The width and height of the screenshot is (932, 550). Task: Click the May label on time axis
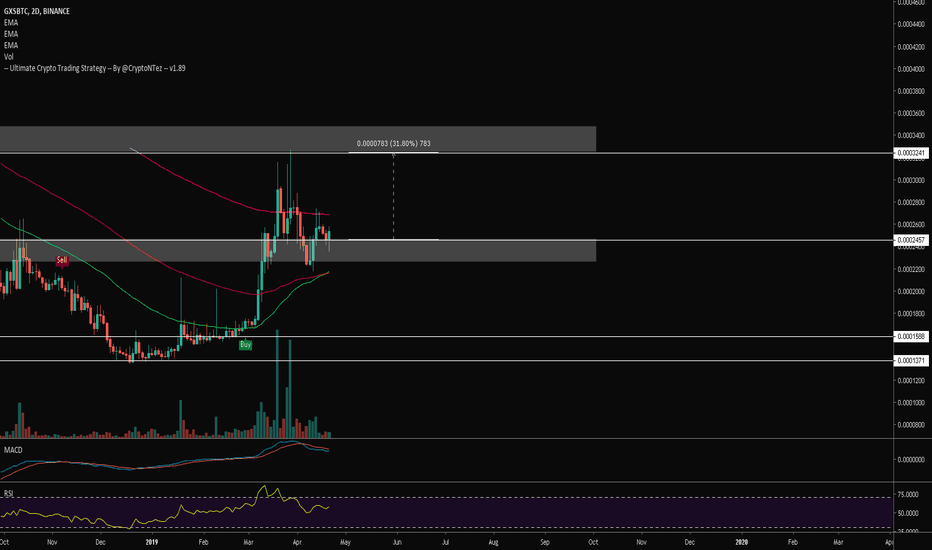(x=345, y=542)
